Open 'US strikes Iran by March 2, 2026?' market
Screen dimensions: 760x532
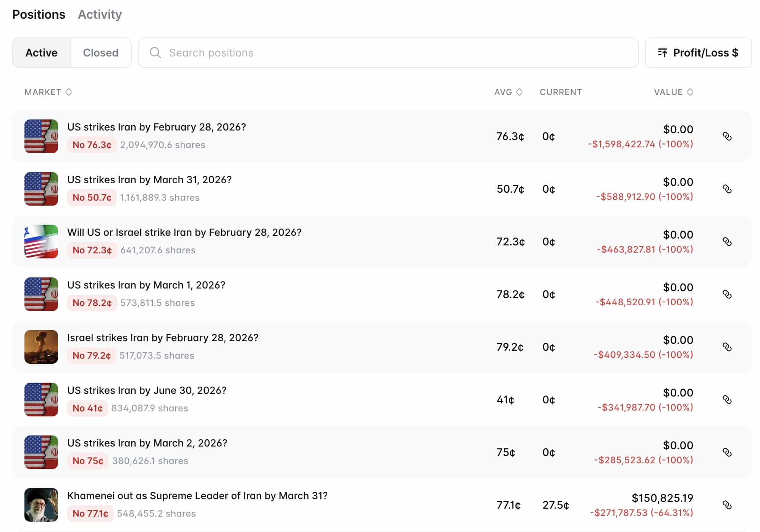click(147, 443)
